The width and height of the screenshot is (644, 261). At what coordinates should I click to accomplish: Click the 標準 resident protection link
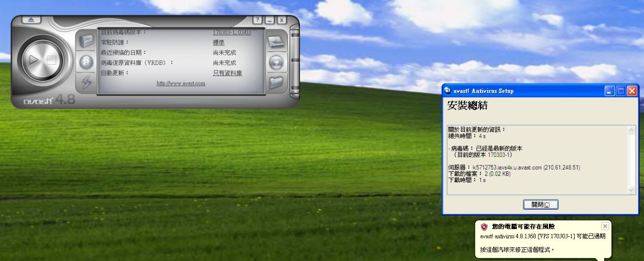[218, 42]
